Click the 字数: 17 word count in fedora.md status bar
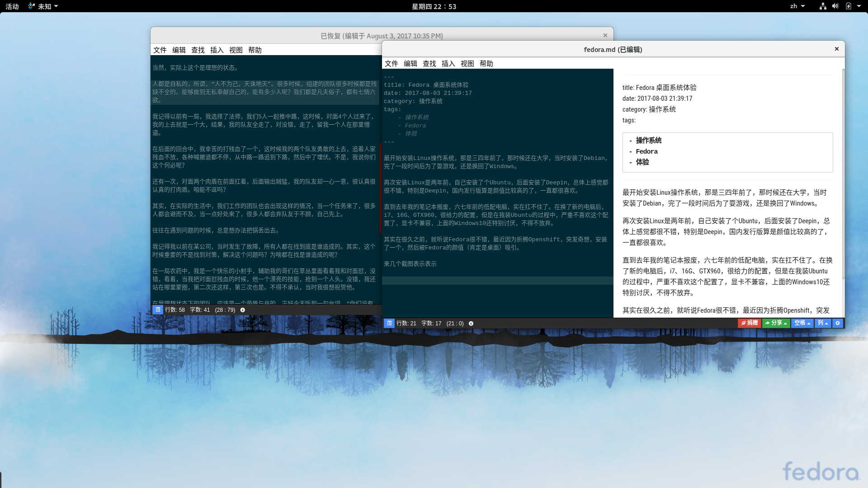This screenshot has height=488, width=868. point(431,324)
